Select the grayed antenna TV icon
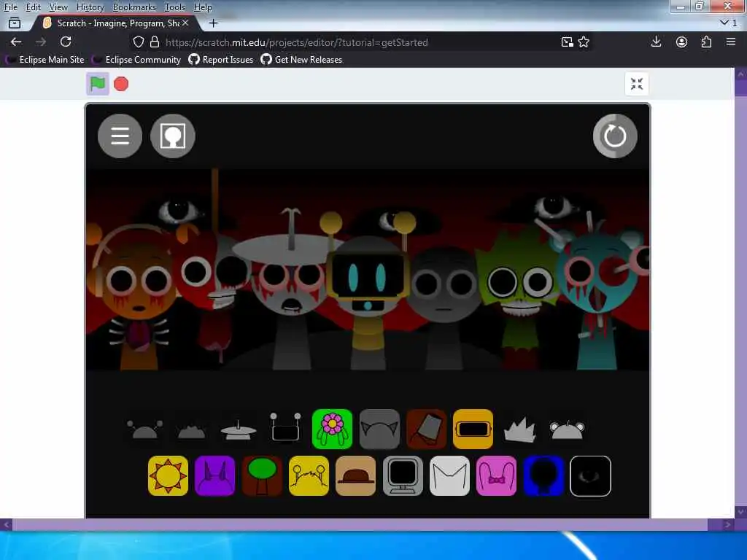747x560 pixels. [x=285, y=427]
